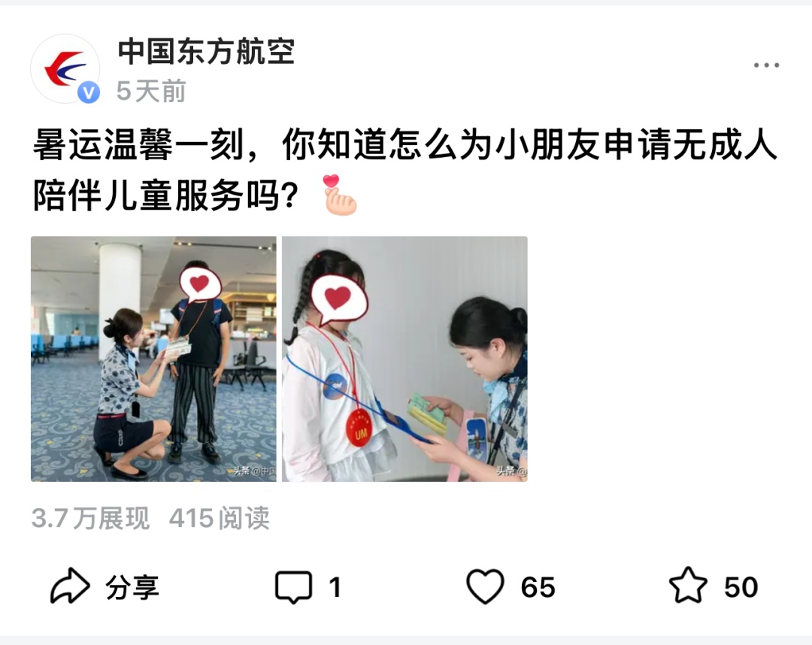Tap the heart sticker on left photo

200,284
